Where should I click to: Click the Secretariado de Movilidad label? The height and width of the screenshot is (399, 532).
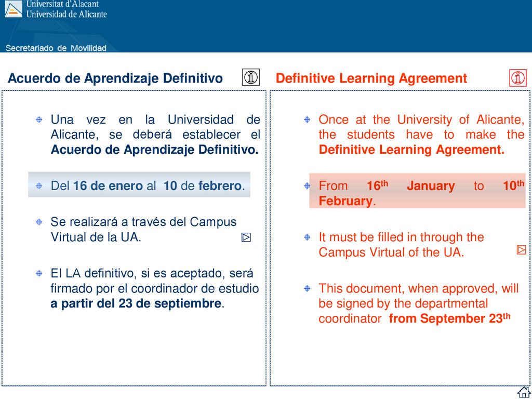[x=56, y=48]
